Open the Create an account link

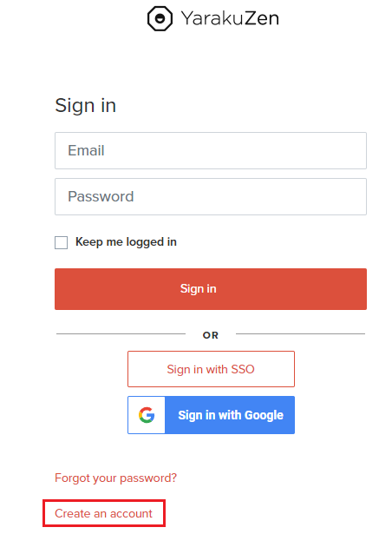pos(103,513)
